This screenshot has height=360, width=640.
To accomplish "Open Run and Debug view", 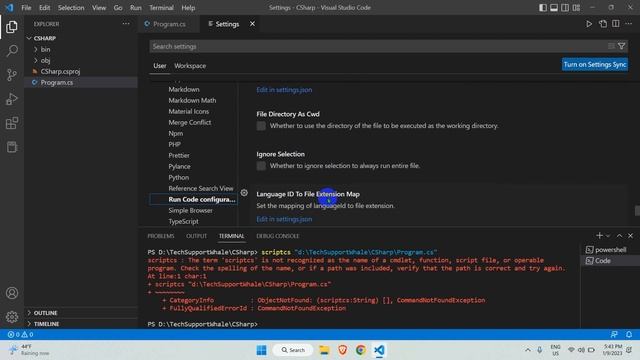I will coord(12,99).
